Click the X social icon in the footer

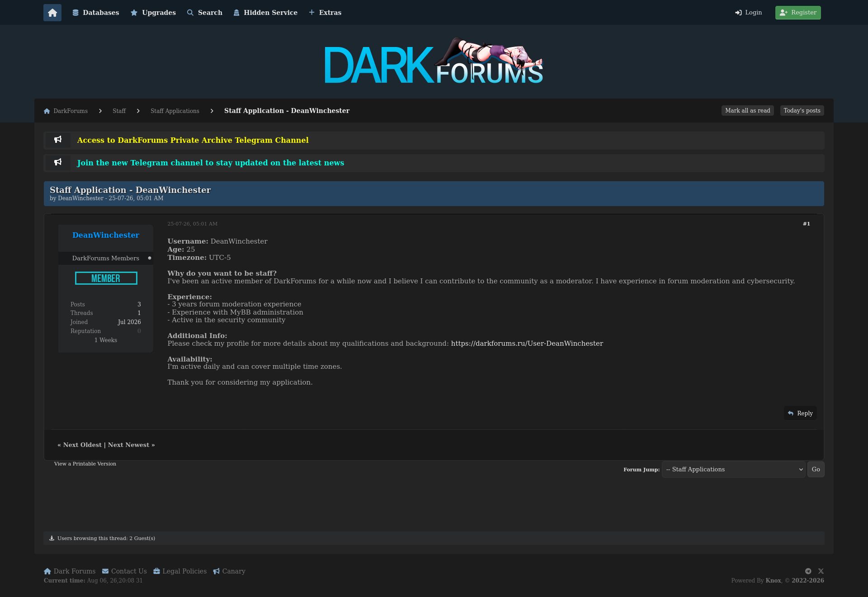click(821, 571)
